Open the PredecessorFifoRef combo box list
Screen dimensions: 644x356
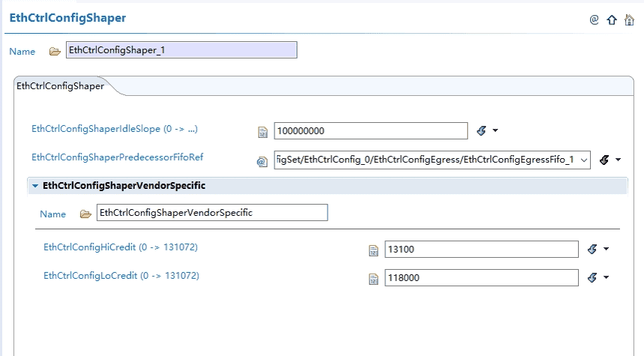coord(584,160)
